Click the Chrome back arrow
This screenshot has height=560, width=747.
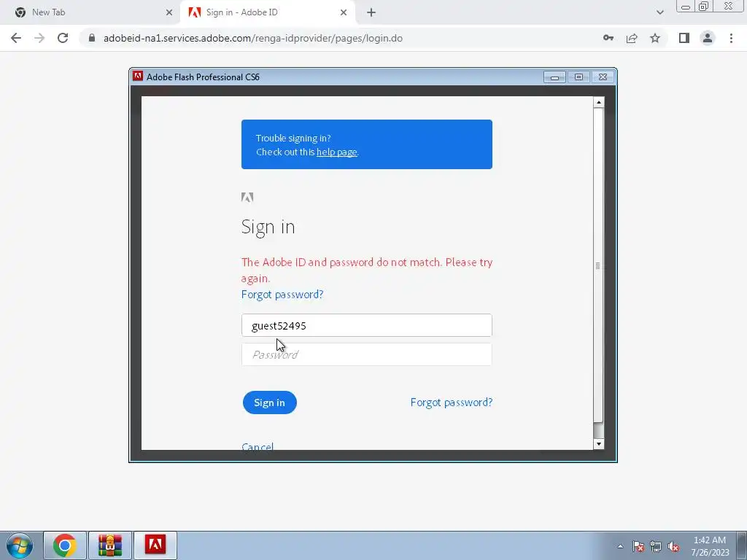pos(16,38)
